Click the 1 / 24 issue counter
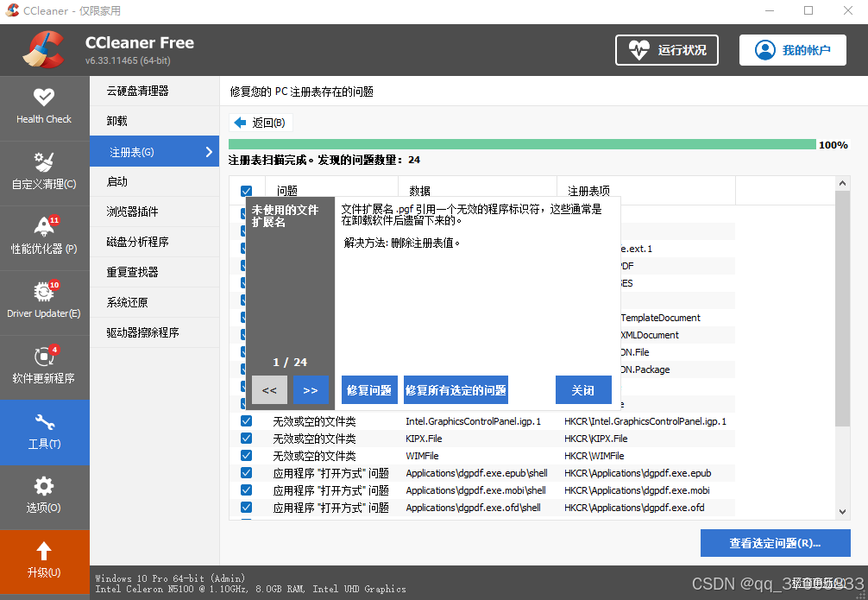Viewport: 868px width, 600px height. coord(290,363)
